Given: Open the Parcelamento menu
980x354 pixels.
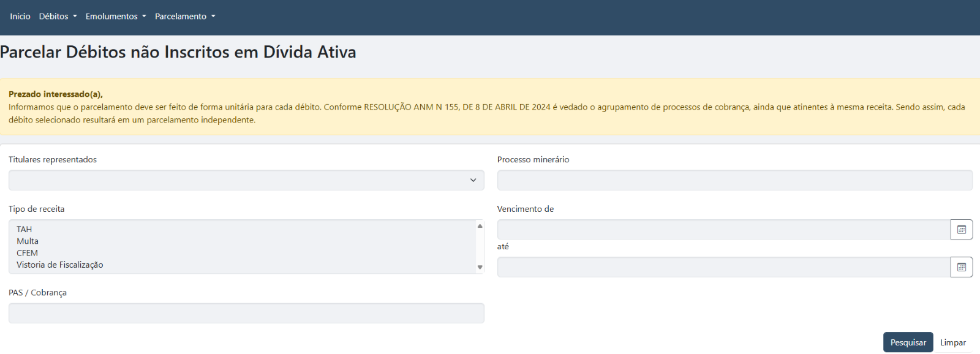Looking at the screenshot, I should point(185,17).
